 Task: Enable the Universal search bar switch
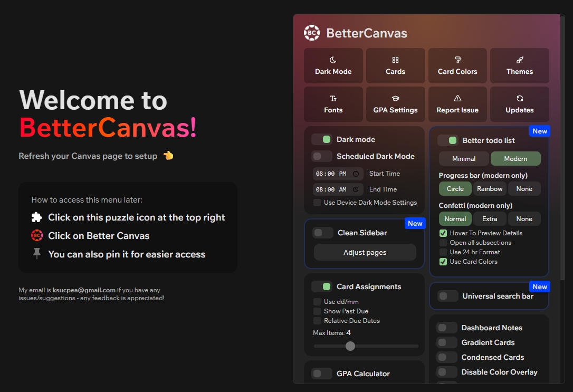tap(448, 296)
